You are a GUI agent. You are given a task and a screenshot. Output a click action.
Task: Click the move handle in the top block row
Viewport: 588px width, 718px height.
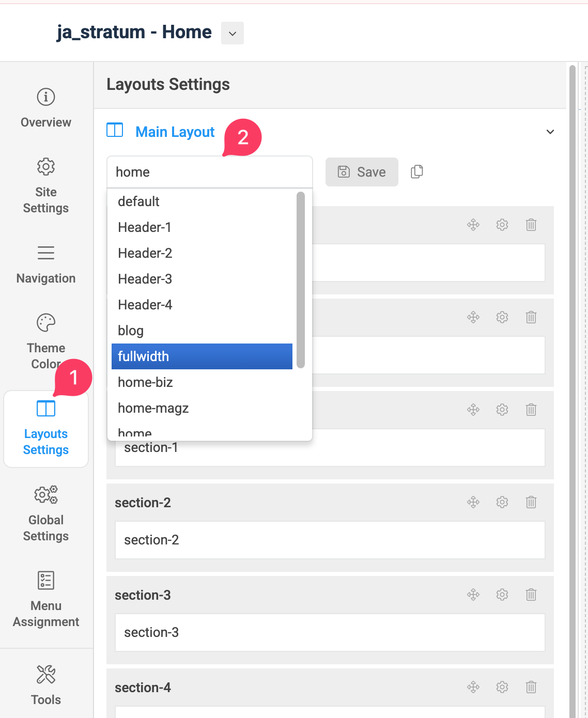click(473, 225)
